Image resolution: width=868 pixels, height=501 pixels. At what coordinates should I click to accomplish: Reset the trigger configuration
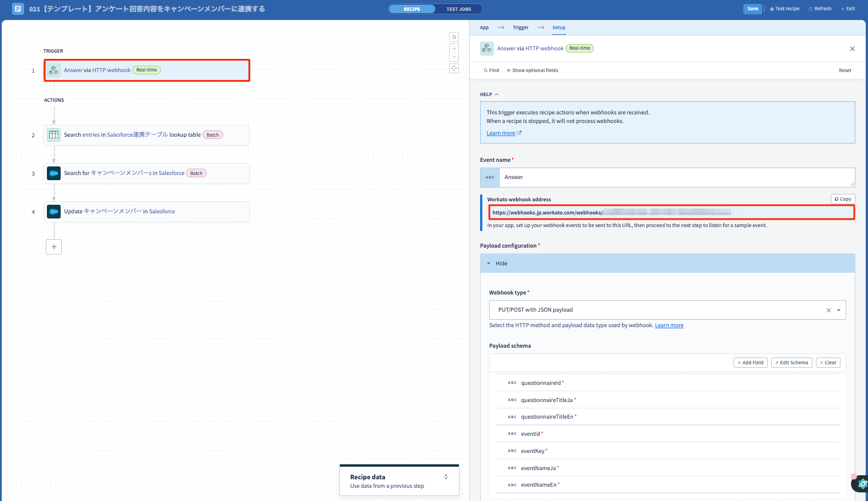pyautogui.click(x=845, y=70)
